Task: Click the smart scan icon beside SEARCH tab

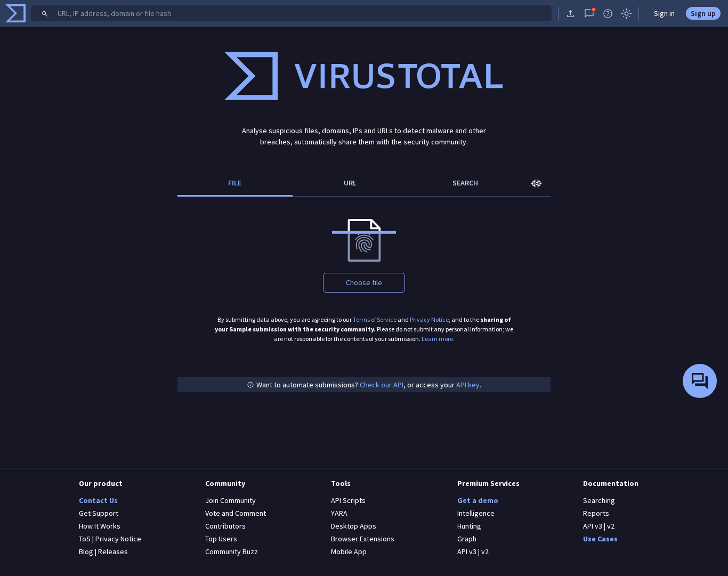Action: tap(536, 183)
